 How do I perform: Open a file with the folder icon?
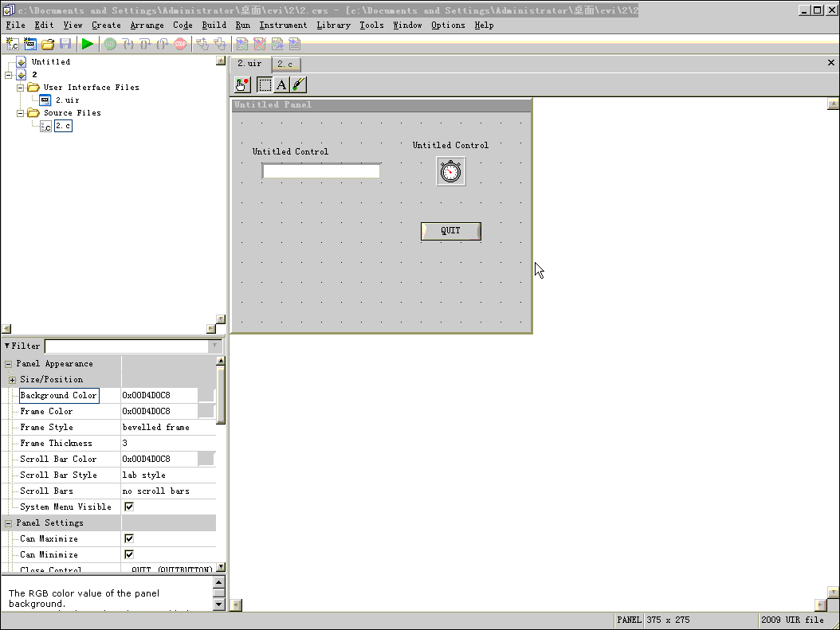tap(48, 45)
